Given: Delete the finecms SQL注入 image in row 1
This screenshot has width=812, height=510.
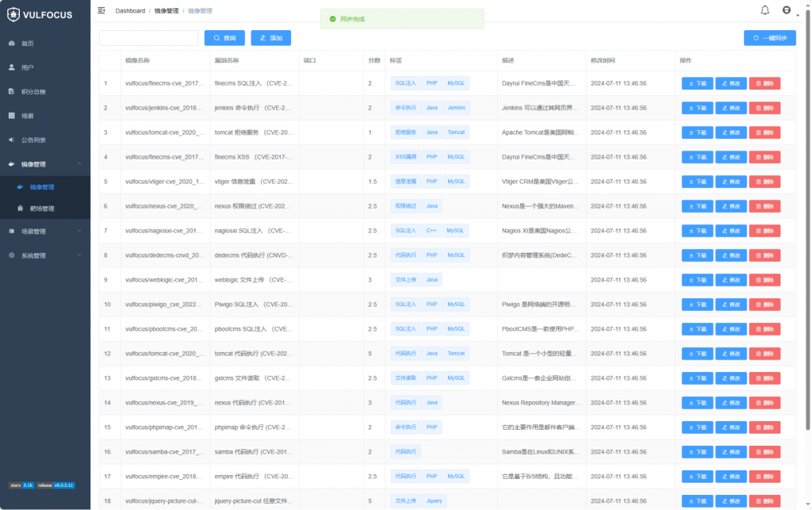Looking at the screenshot, I should coord(764,83).
